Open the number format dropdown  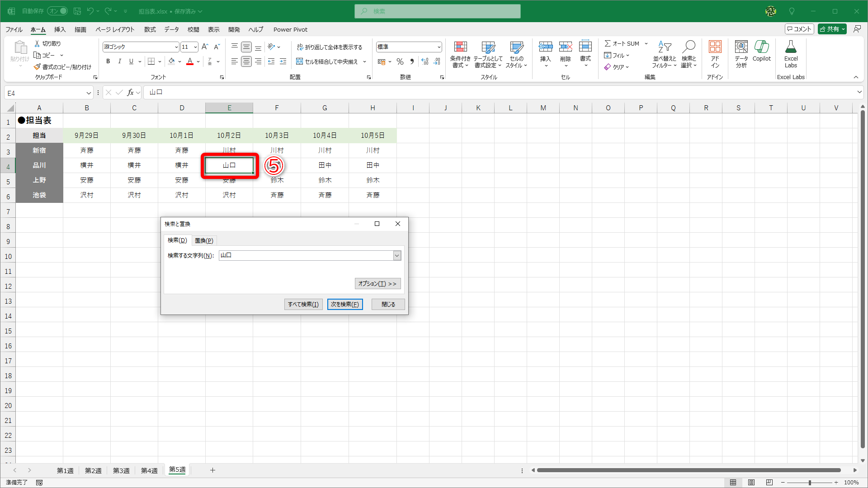tap(439, 47)
